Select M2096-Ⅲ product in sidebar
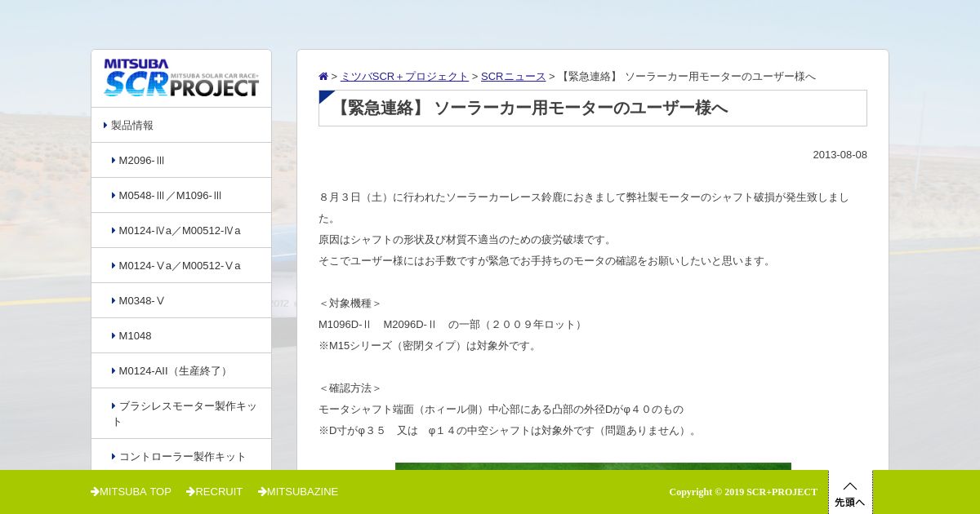This screenshot has height=514, width=980. [181, 160]
